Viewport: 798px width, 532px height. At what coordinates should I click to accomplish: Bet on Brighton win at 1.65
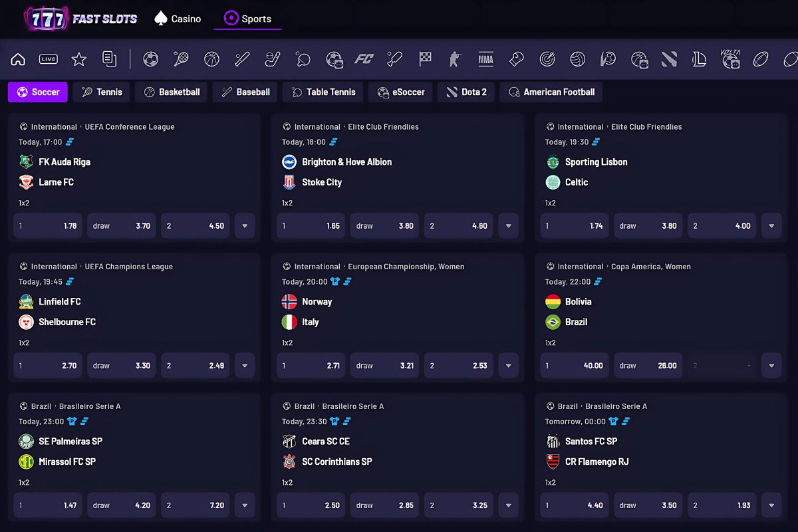311,226
